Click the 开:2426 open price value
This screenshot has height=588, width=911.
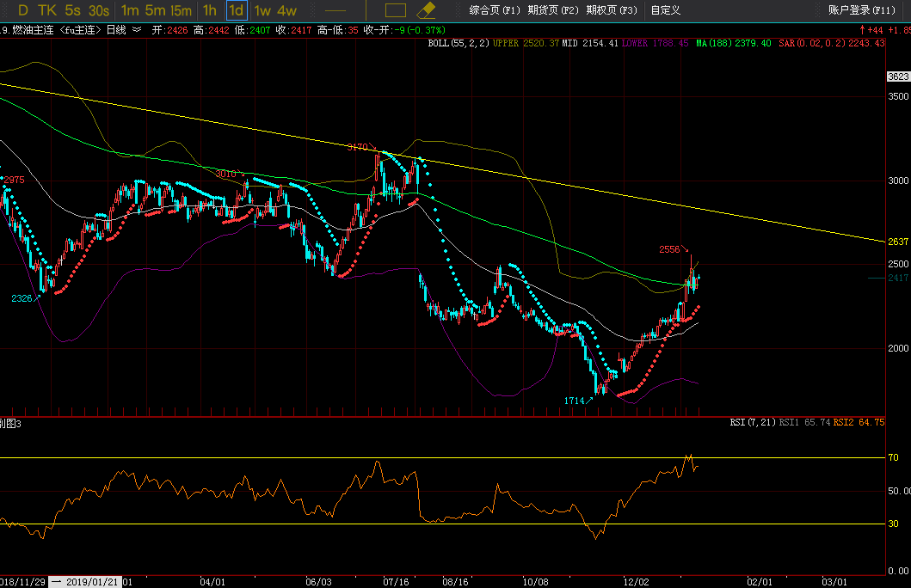(x=169, y=30)
